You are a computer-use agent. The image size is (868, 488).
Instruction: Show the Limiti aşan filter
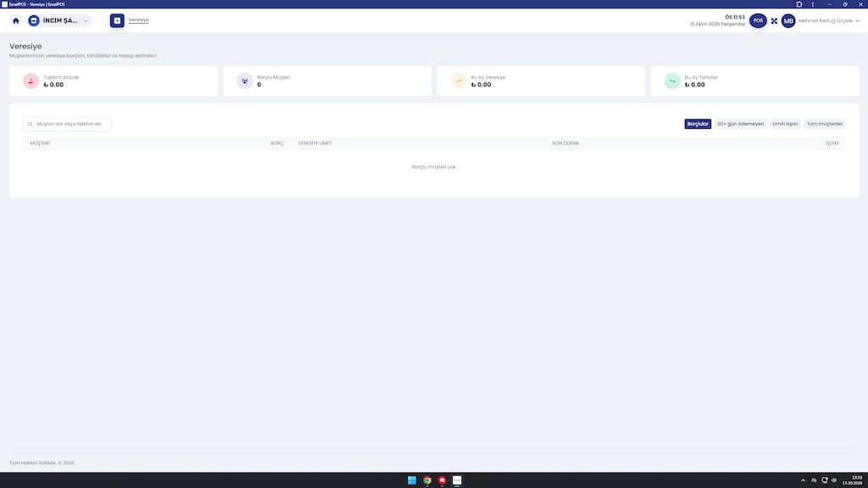[785, 124]
